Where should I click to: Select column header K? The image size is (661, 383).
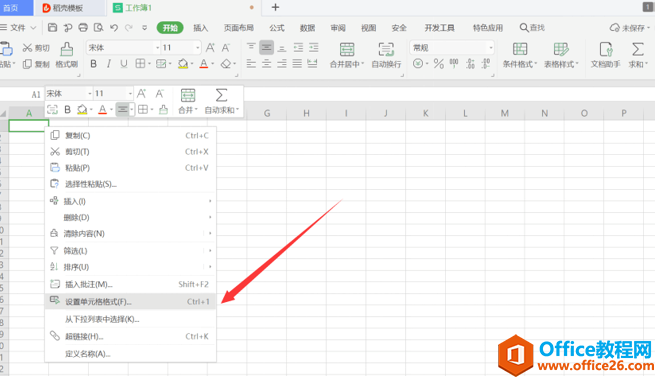425,113
